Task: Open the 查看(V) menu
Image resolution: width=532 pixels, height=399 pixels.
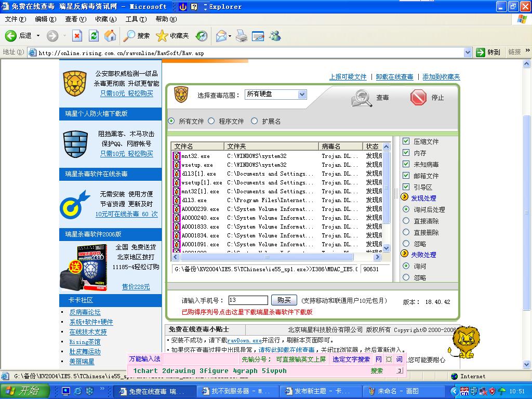Action: [x=76, y=19]
